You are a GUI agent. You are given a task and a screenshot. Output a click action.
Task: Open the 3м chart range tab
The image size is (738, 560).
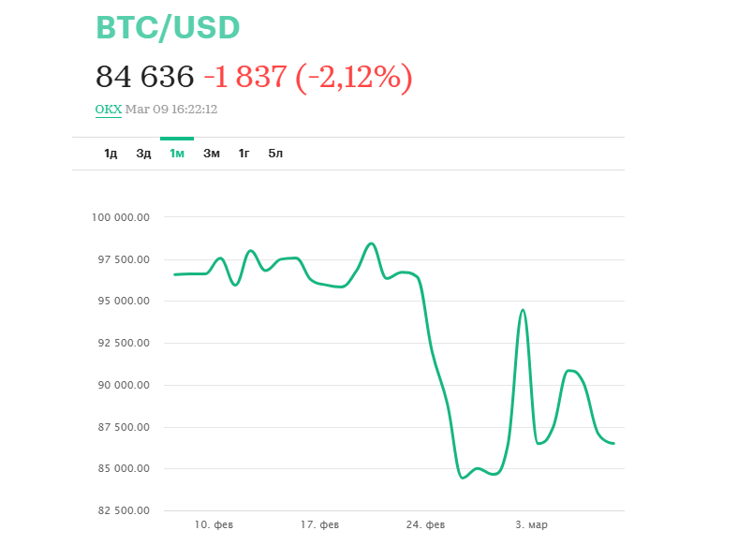pos(212,154)
